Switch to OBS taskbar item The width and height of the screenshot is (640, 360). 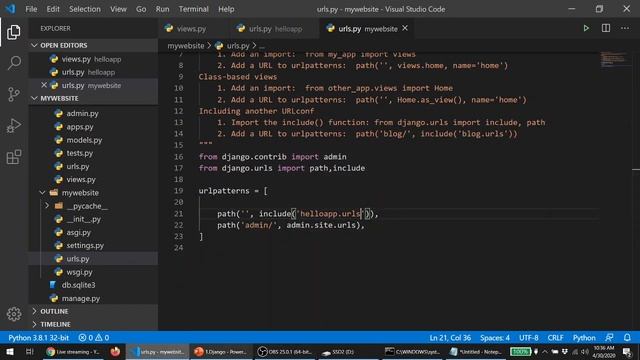click(x=285, y=351)
